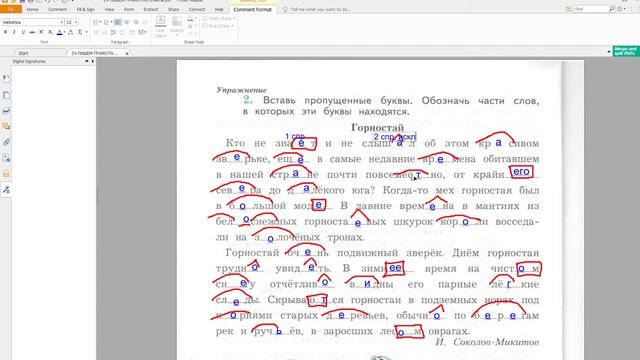Click the title 'Горностай' in the document
Viewport: 640px width, 360px height.
click(378, 127)
